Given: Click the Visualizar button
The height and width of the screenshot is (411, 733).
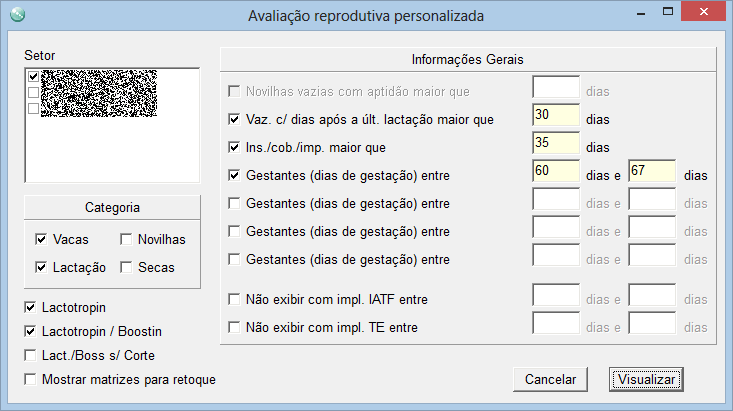Looking at the screenshot, I should pos(646,379).
